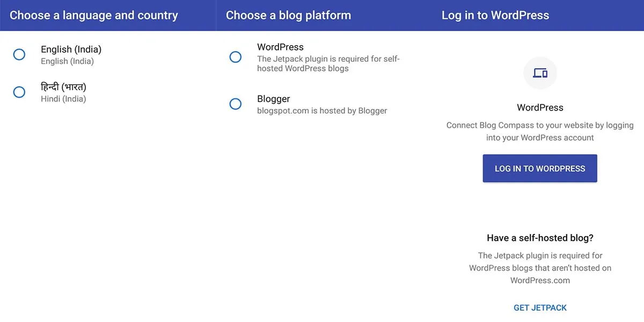Choose the WordPress platform radio button
Image resolution: width=644 pixels, height=322 pixels.
[x=236, y=57]
